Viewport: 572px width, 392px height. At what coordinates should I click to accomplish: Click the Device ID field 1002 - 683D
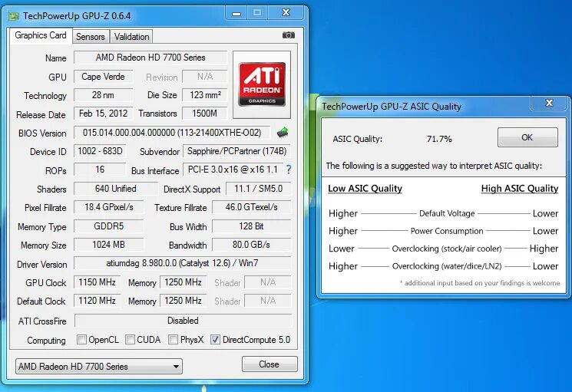100,151
